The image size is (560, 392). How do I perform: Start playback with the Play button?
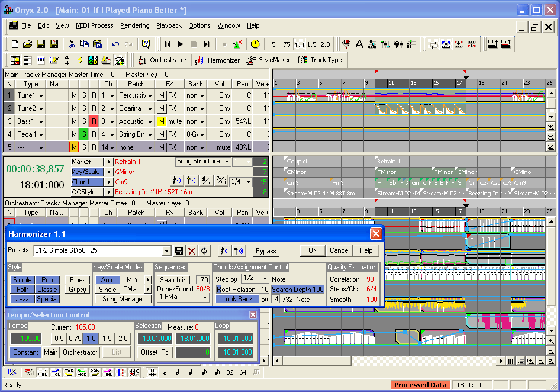tap(181, 44)
